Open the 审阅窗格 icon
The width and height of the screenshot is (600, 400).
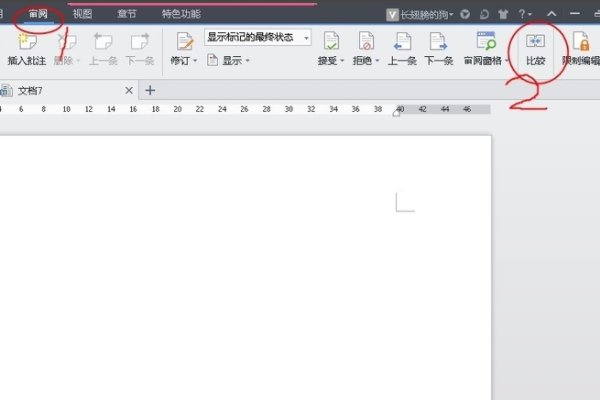point(486,41)
